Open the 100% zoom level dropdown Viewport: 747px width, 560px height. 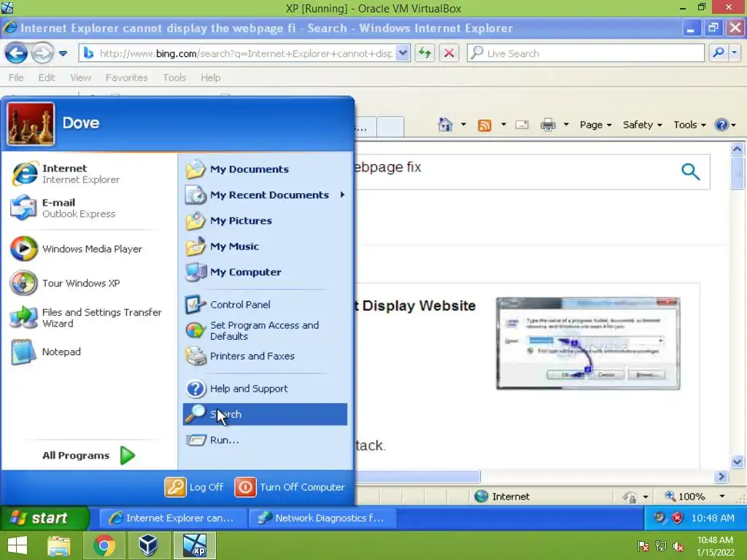[722, 496]
